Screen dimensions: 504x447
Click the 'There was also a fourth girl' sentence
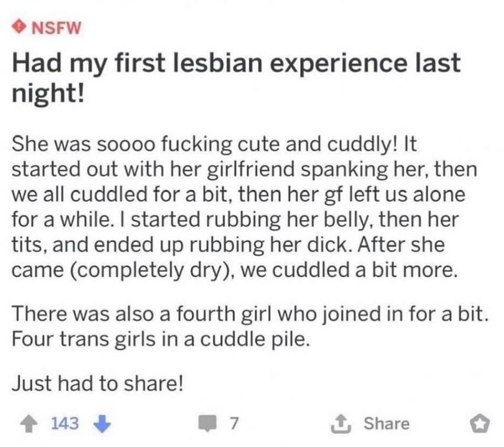[250, 314]
